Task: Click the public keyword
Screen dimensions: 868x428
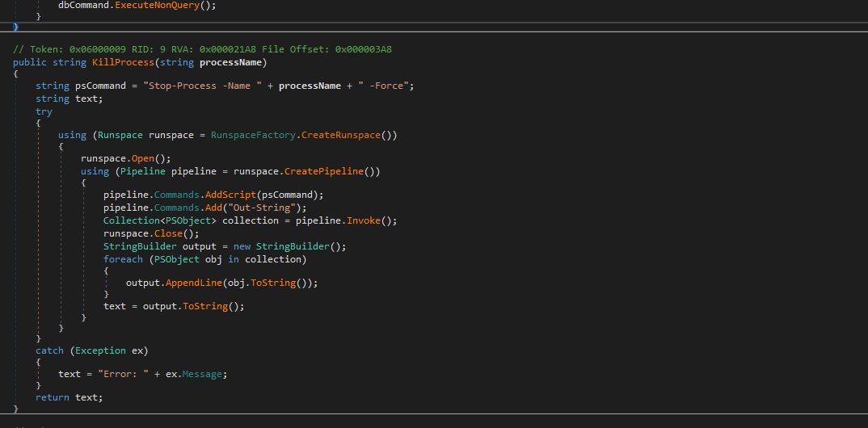Action: point(30,62)
